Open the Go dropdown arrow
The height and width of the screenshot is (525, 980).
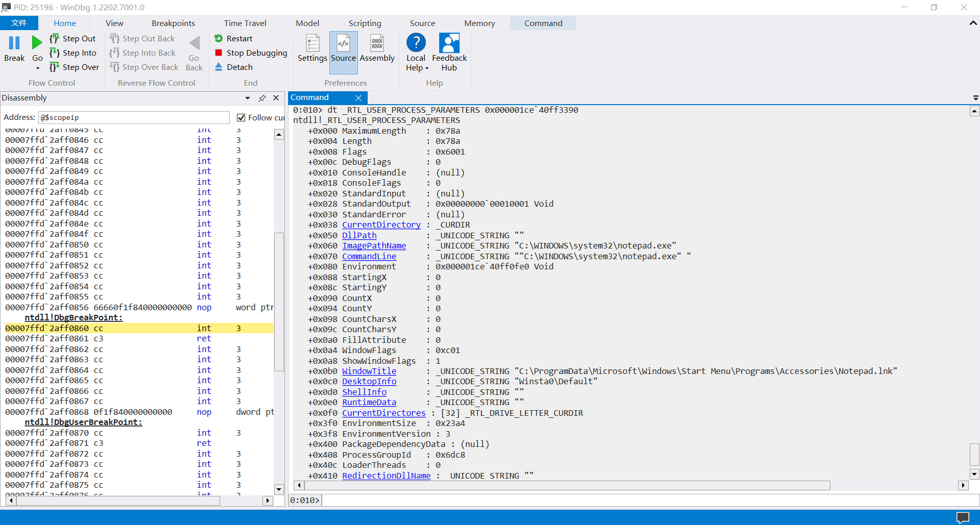coord(37,68)
